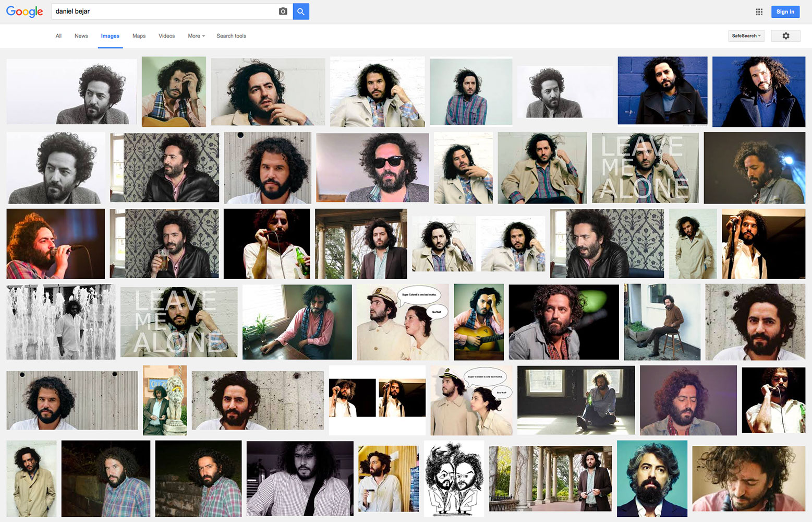This screenshot has width=812, height=522.
Task: Open Search tools
Action: click(231, 36)
